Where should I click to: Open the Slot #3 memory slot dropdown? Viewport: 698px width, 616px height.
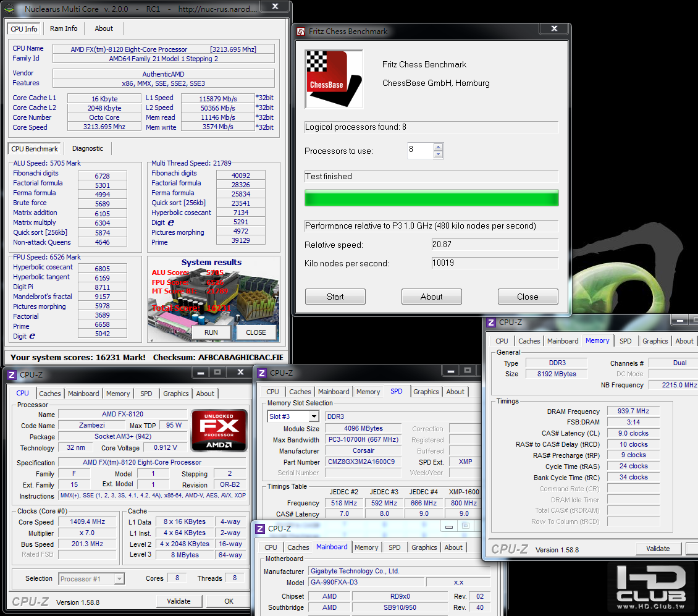(314, 416)
